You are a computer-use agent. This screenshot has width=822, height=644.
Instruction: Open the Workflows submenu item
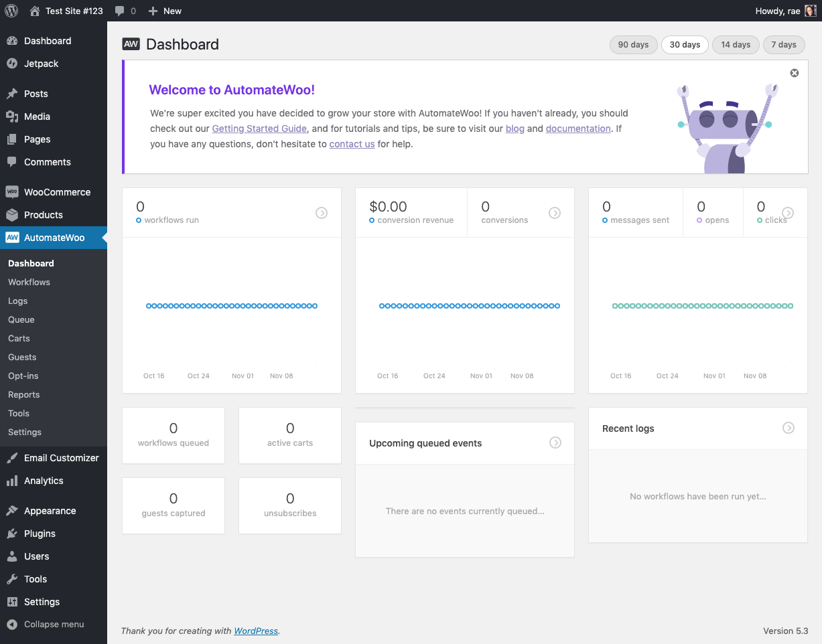coord(54,282)
